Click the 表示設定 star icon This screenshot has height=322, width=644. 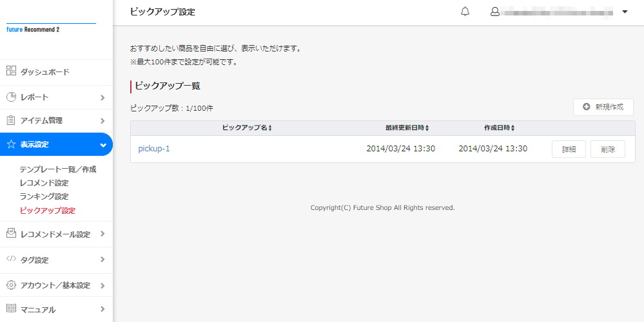pyautogui.click(x=11, y=144)
